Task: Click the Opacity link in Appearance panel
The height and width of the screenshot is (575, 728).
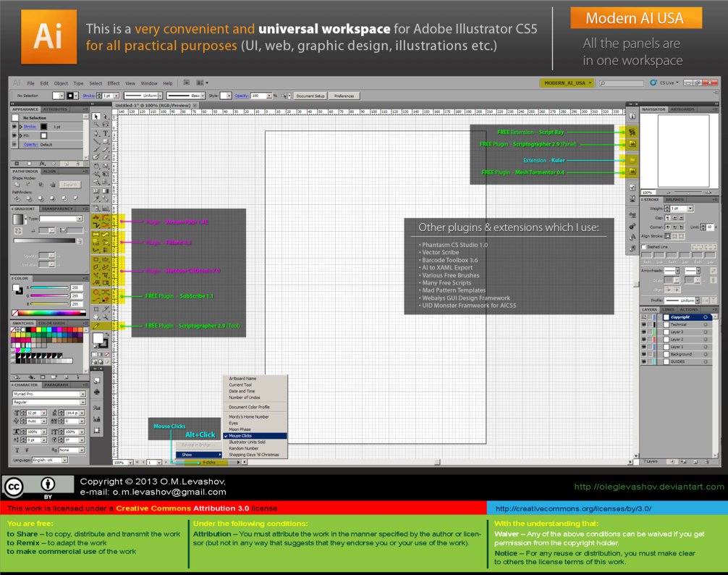Action: tap(30, 144)
